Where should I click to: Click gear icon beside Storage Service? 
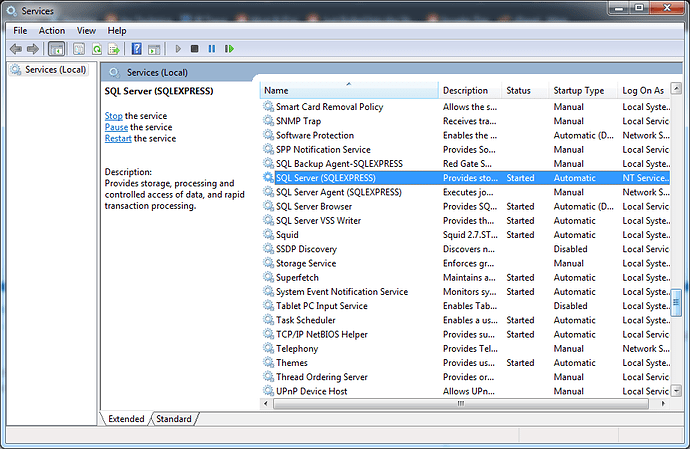pos(268,263)
